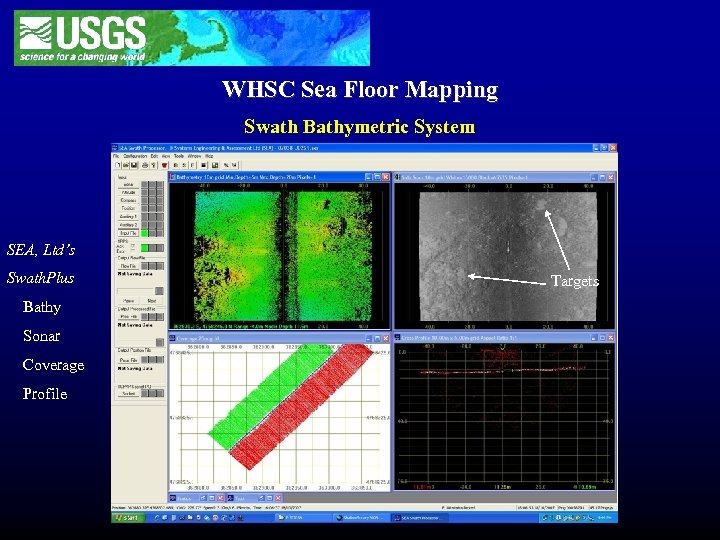Image resolution: width=720 pixels, height=540 pixels.
Task: Click the Coverage window's title icon
Action: (x=173, y=338)
